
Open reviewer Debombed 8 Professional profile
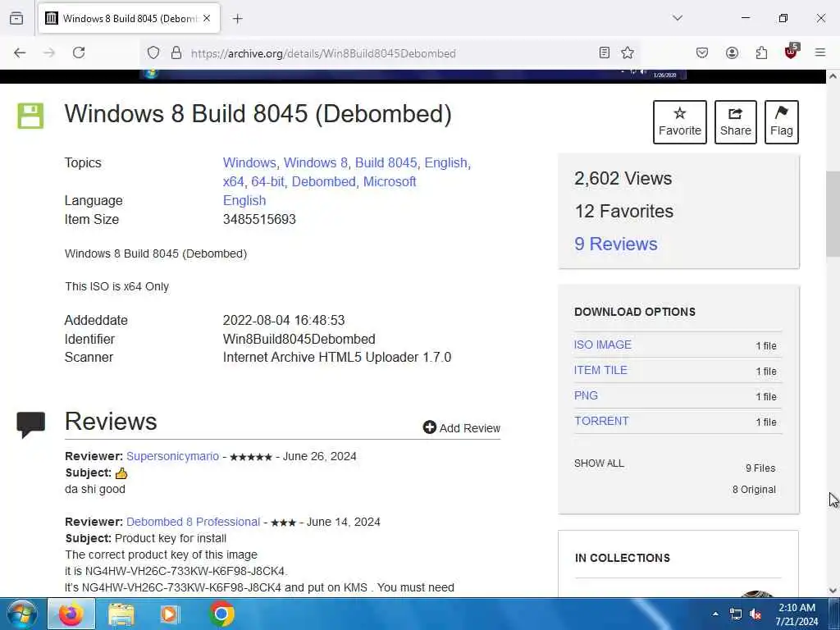point(193,522)
